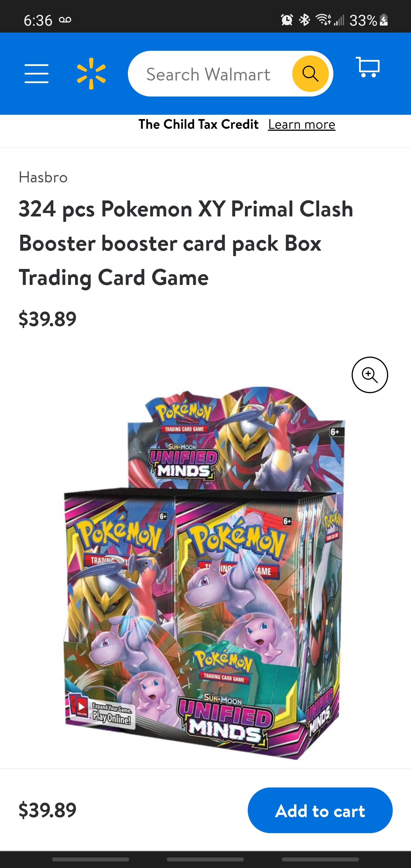The height and width of the screenshot is (868, 411).
Task: Tap the $39.89 price in bottom bar
Action: pos(47,810)
